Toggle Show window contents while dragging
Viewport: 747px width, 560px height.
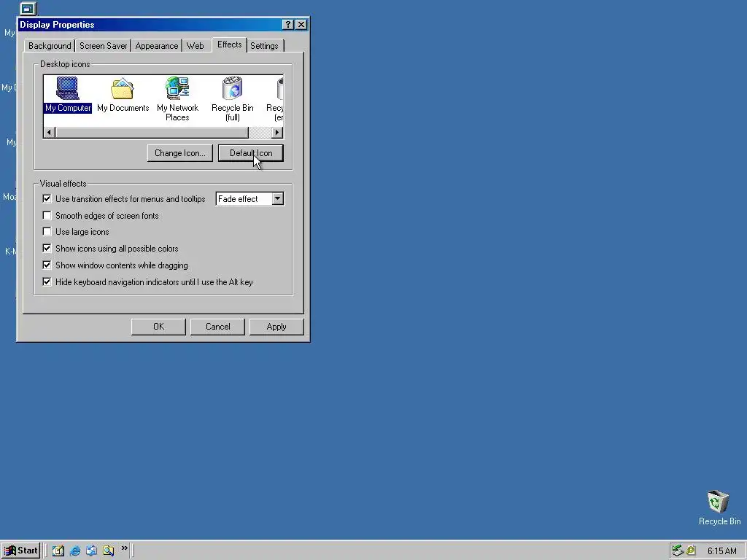[x=47, y=265]
